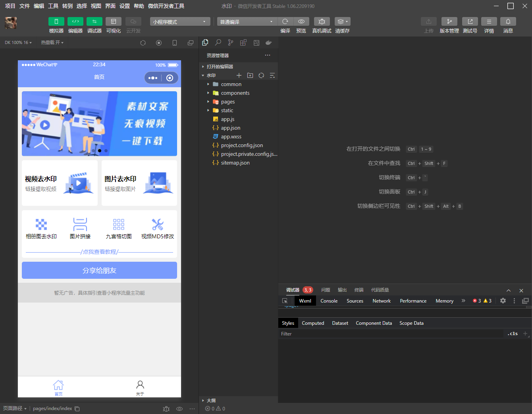Open the 小程序模式 mode selector
532x414 pixels.
179,21
